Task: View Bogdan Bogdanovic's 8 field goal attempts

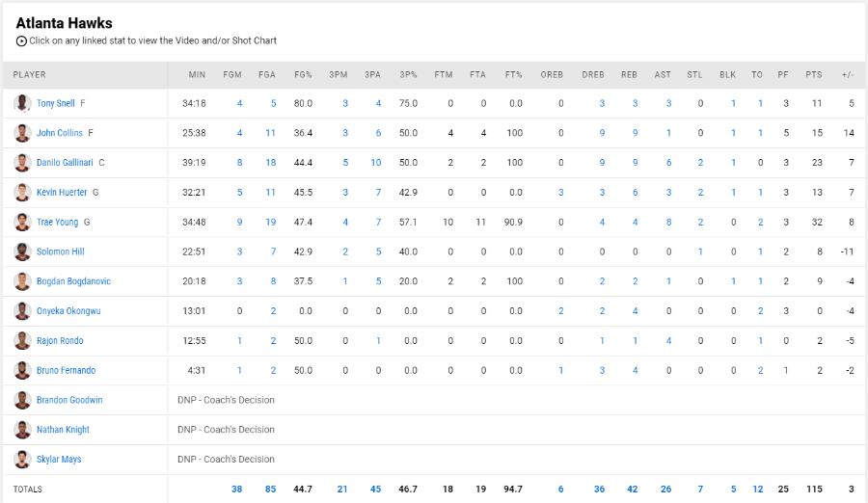Action: [x=274, y=281]
